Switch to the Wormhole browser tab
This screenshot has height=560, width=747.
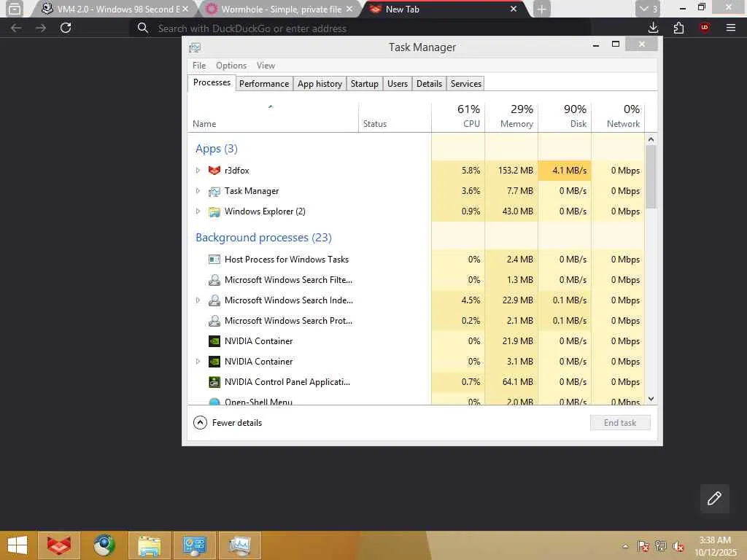(x=279, y=9)
